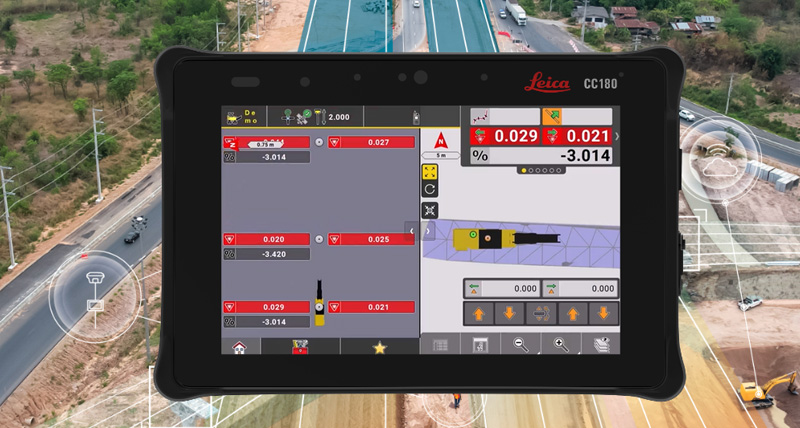
Task: Open the favorites star tab
Action: point(379,347)
